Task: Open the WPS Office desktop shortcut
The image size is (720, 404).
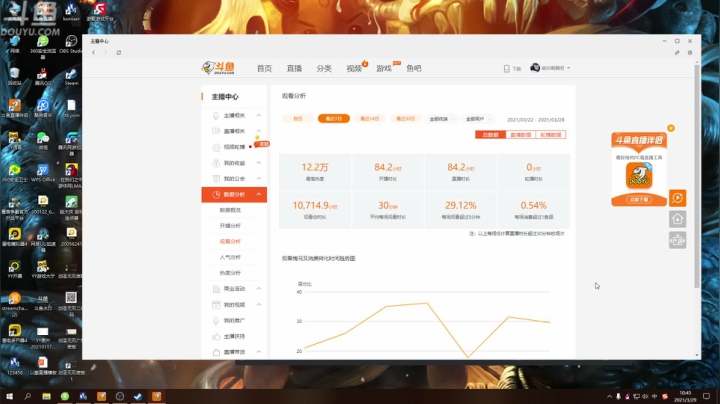Action: (x=43, y=173)
